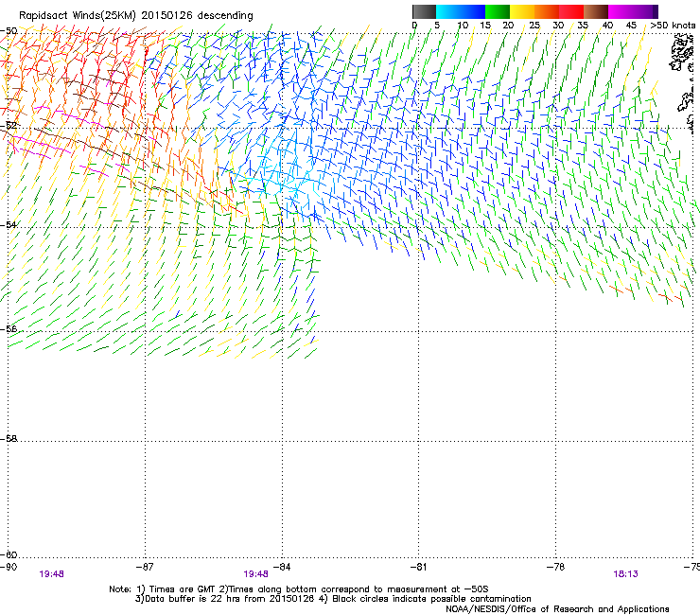Screen dimensions: 700x615
Task: Click the '-90' longitude label
Action: [x=9, y=567]
